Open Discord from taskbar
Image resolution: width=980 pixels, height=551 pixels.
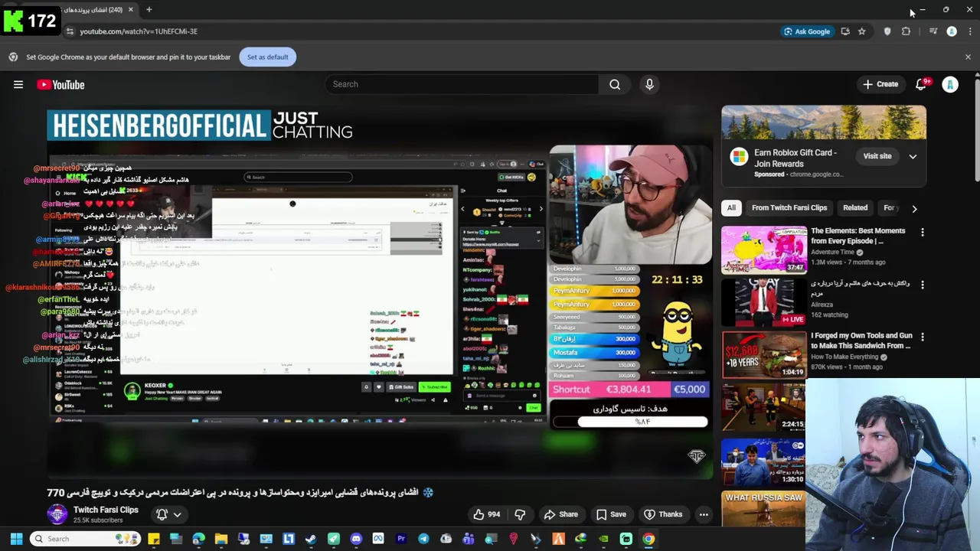(x=356, y=539)
